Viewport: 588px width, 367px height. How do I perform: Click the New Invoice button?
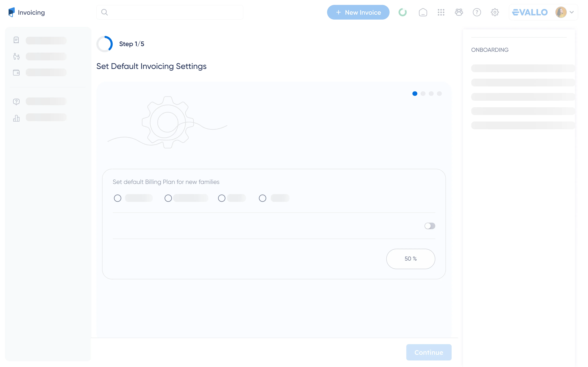[x=358, y=12]
